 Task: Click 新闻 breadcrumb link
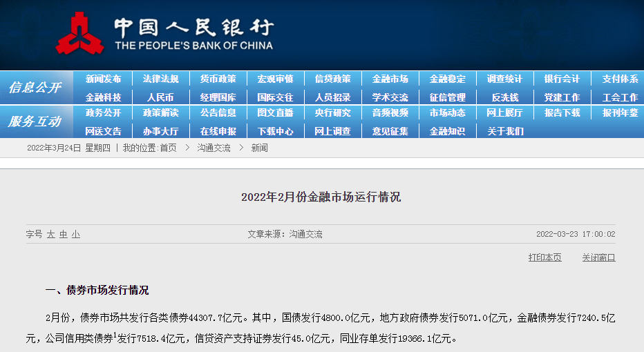coord(259,148)
